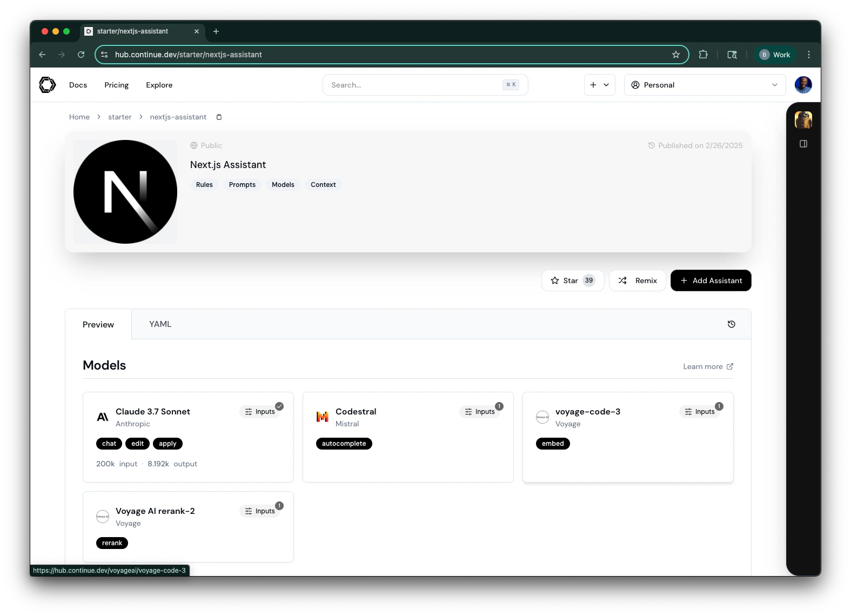Viewport: 851px width, 616px height.
Task: Open the Explore menu item
Action: click(159, 85)
